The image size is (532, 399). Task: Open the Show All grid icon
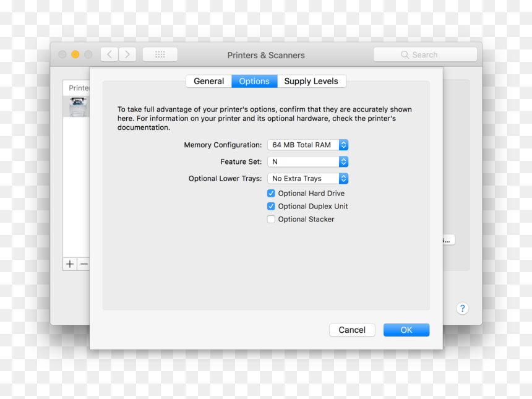pyautogui.click(x=160, y=54)
